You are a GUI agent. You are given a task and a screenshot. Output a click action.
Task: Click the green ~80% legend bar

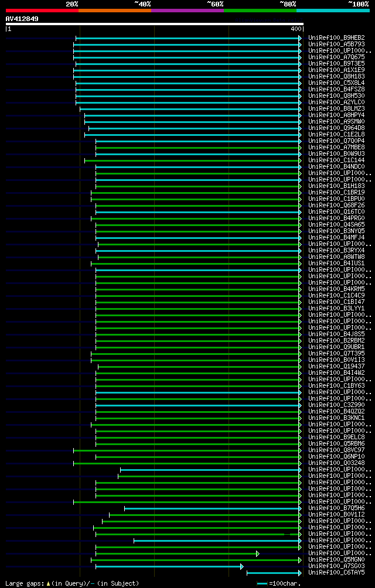[260, 11]
